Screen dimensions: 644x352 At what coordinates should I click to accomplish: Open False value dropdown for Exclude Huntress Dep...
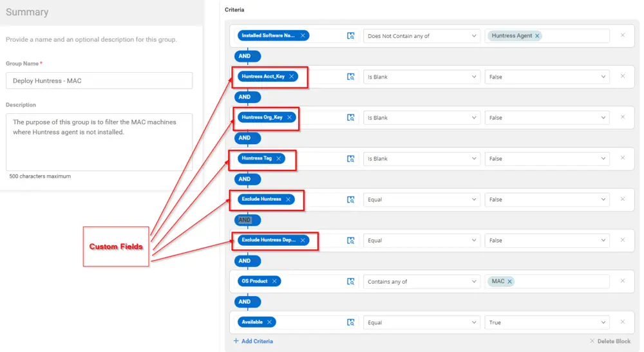547,241
